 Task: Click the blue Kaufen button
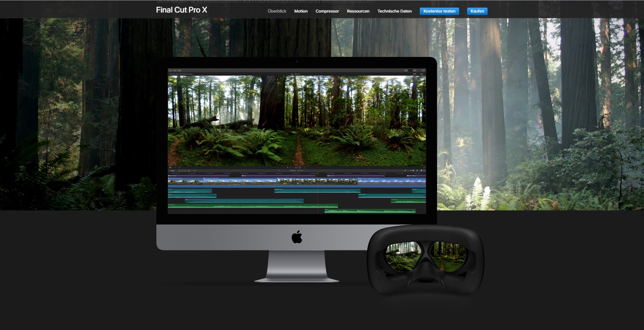[x=477, y=11]
